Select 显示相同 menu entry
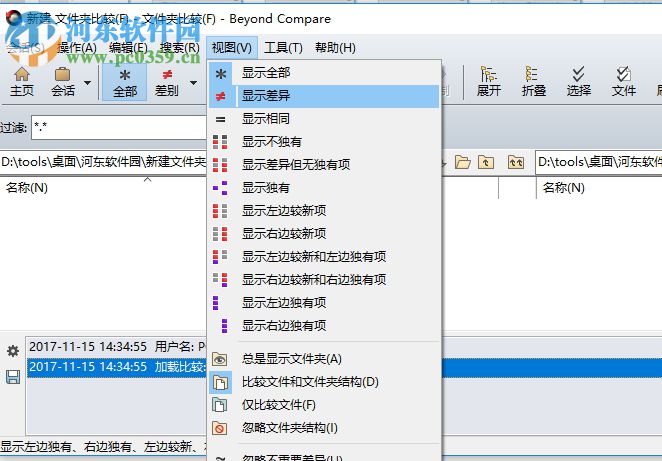This screenshot has height=461, width=662. coord(324,119)
